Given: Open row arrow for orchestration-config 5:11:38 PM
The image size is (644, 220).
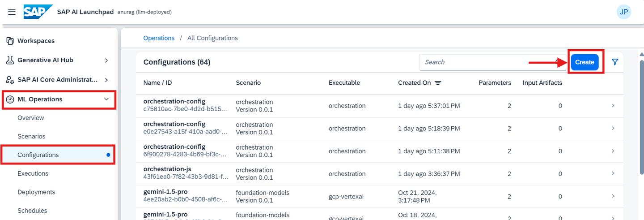Looking at the screenshot, I should [613, 151].
